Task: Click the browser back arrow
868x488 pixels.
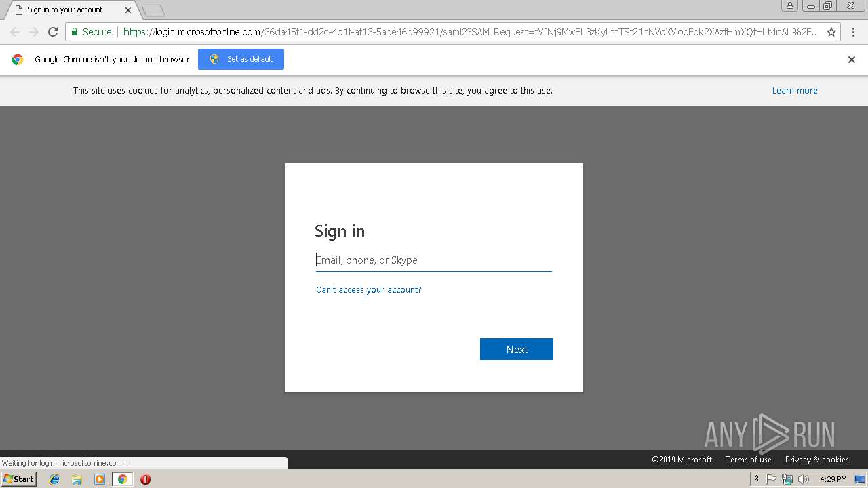Action: pos(15,32)
